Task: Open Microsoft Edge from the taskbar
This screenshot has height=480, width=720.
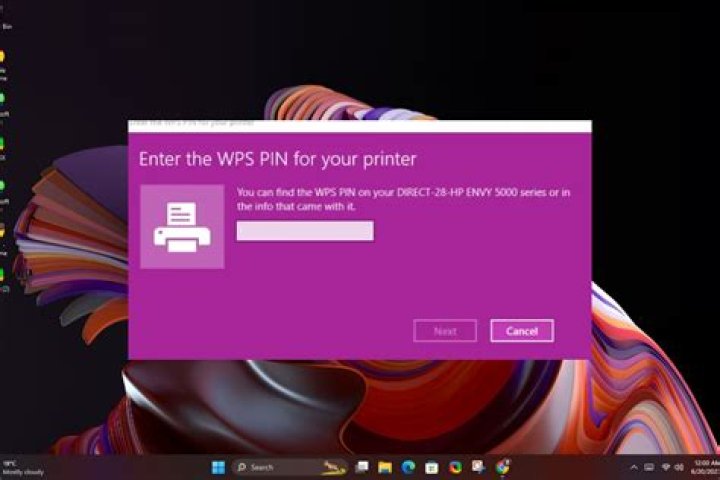Action: tap(408, 468)
